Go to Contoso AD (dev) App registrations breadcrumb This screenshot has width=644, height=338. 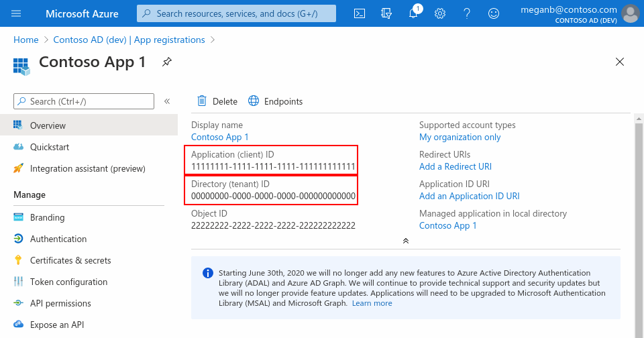[129, 40]
